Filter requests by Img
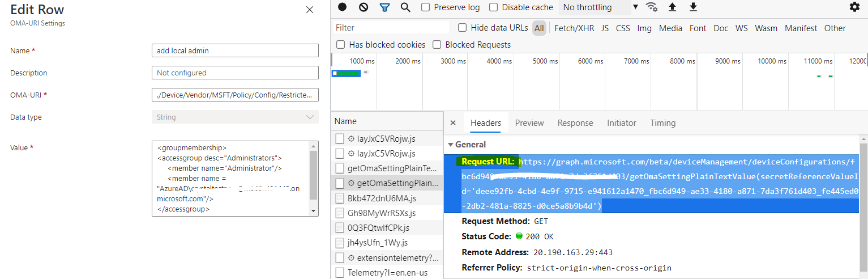Viewport: 868px width, 279px height. click(x=644, y=28)
